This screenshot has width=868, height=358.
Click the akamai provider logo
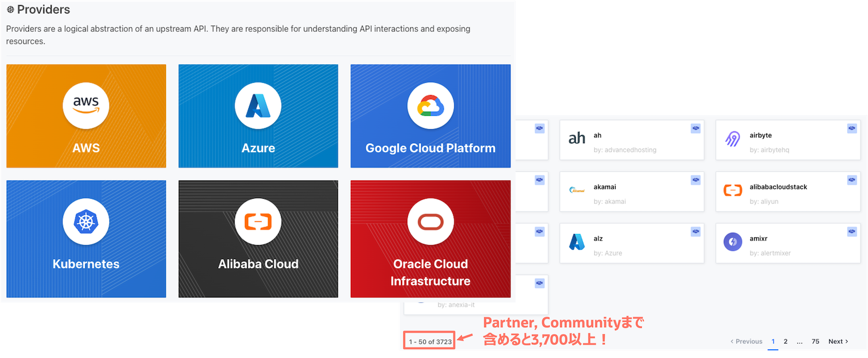[577, 190]
